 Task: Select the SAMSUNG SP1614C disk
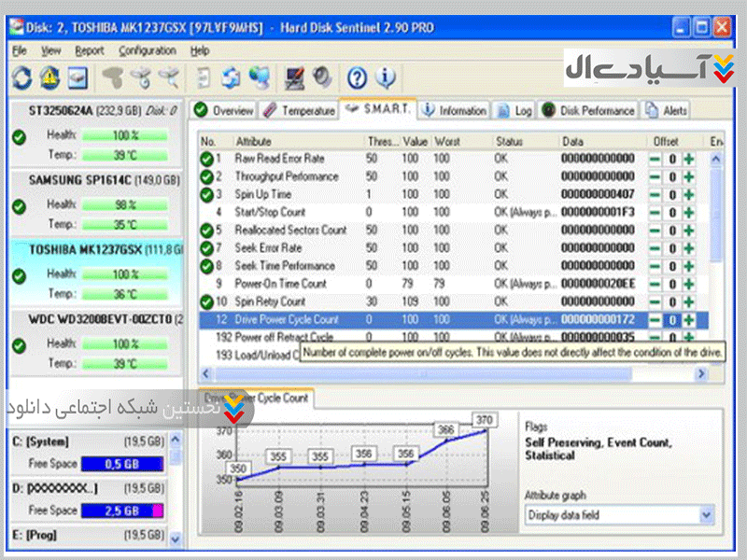(x=82, y=179)
